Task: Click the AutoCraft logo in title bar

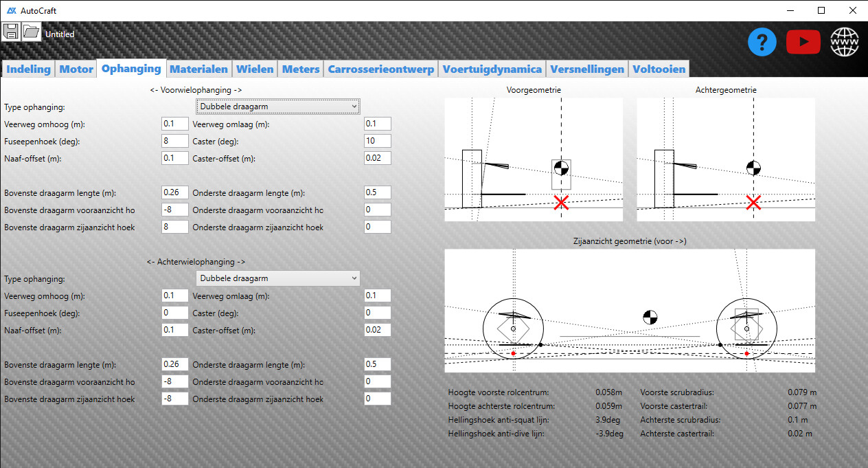Action: (x=12, y=10)
